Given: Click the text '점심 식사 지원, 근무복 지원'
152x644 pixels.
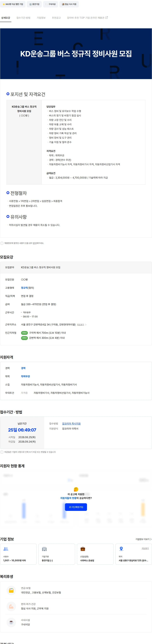Looking at the screenshot, I should click(x=35, y=609).
